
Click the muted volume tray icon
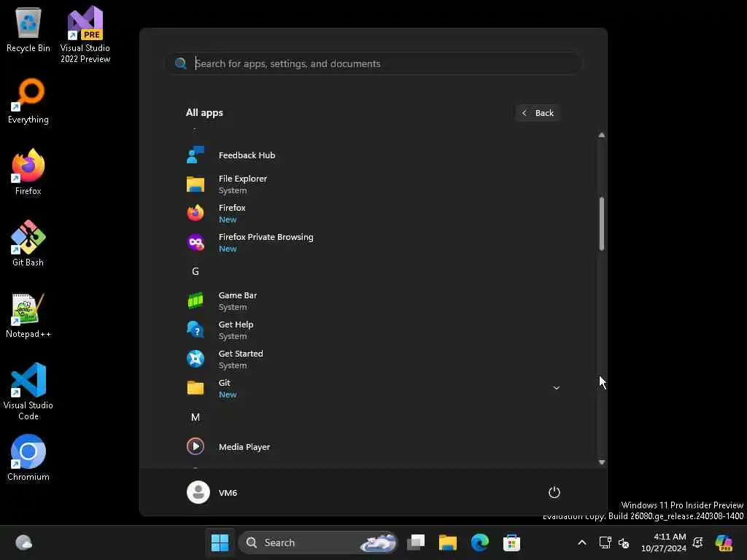(623, 542)
